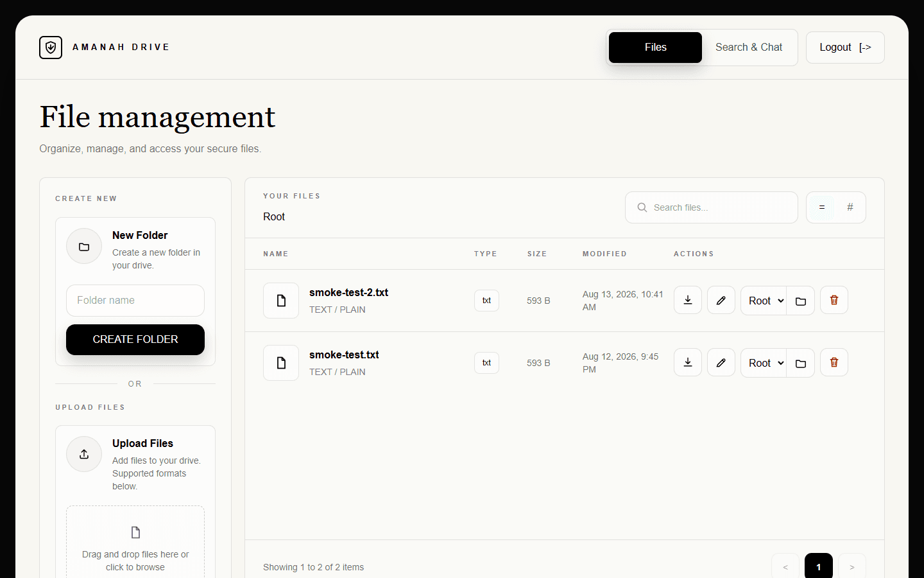Click the drag and drop upload area

[x=135, y=543]
